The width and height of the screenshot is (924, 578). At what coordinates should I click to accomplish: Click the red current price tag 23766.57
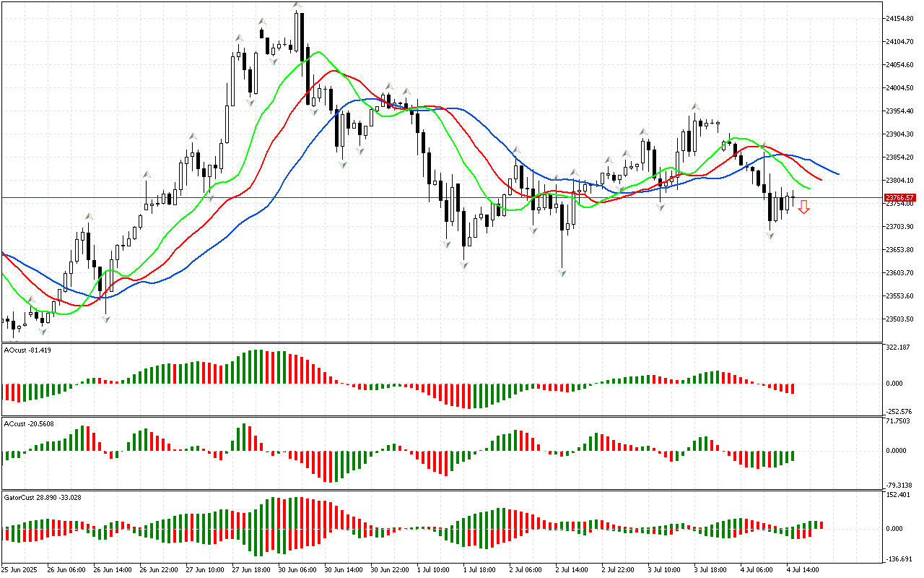(x=900, y=197)
